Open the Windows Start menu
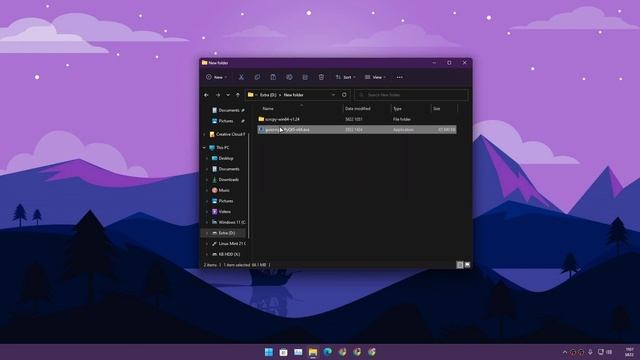Image resolution: width=640 pixels, height=360 pixels. tap(269, 352)
